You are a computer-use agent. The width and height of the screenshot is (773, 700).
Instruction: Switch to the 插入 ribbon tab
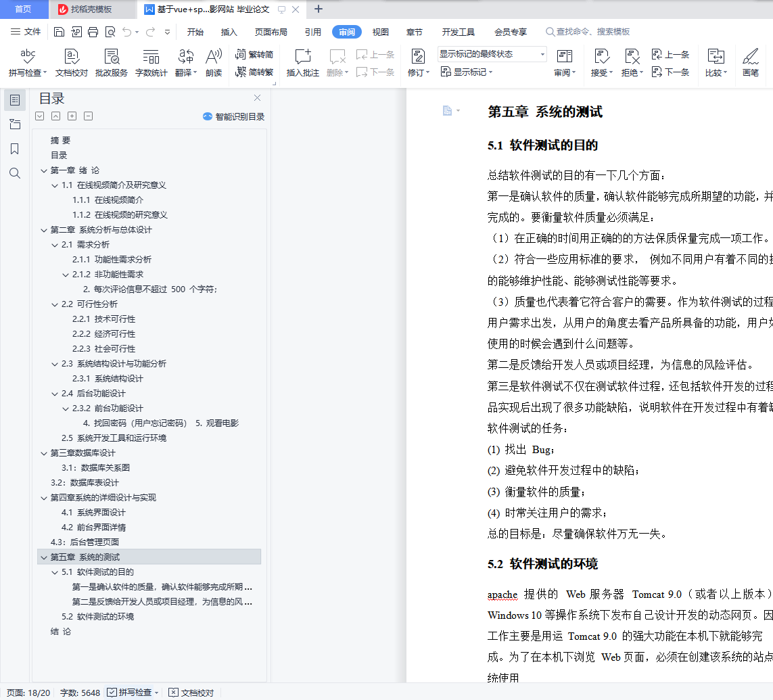click(x=229, y=32)
